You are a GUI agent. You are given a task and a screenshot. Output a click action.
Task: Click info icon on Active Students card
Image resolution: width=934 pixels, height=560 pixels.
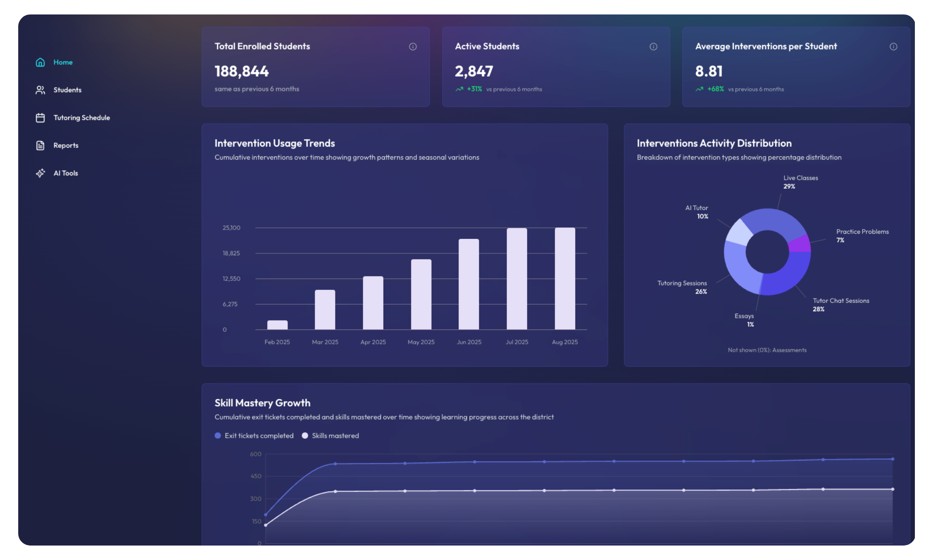653,47
